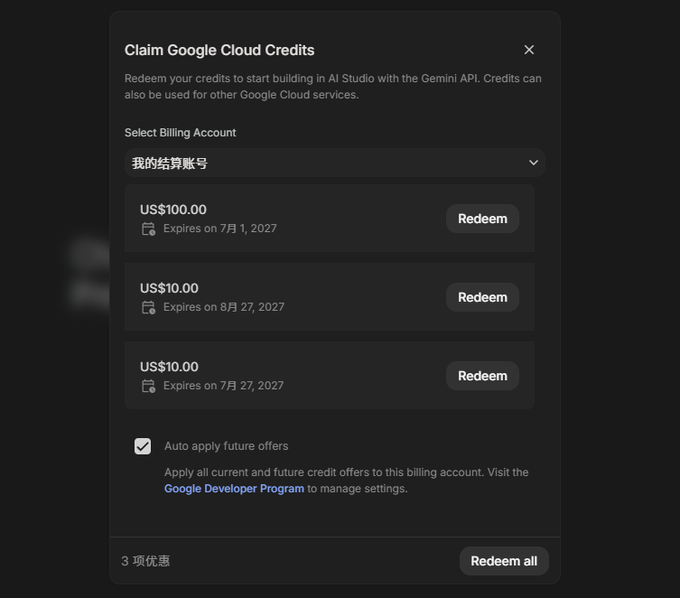Click the 'Expires on 7月 1, 2027' text
680x598 pixels.
point(220,229)
